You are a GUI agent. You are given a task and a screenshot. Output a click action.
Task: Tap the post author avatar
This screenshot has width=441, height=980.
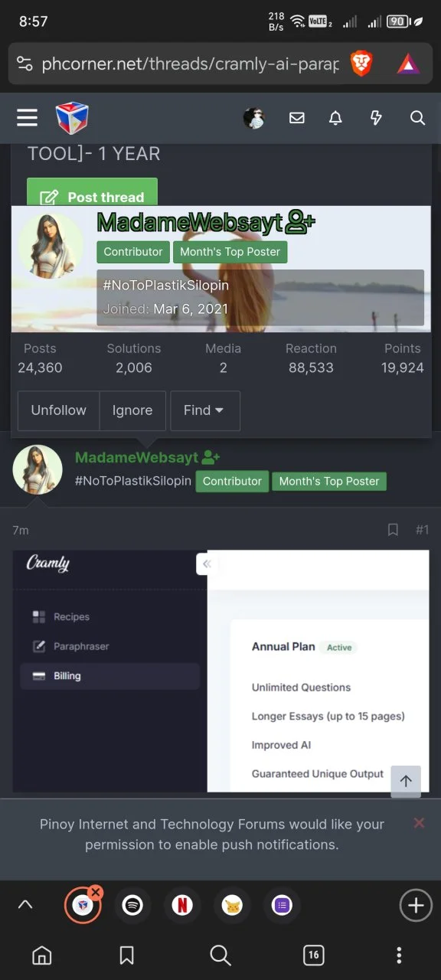[x=38, y=469]
